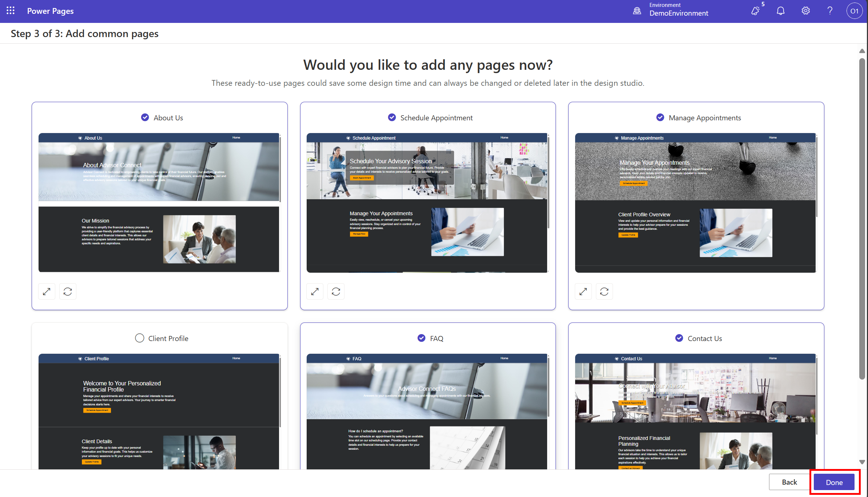
Task: Deselect the Contact Us page checkbox
Action: [679, 338]
